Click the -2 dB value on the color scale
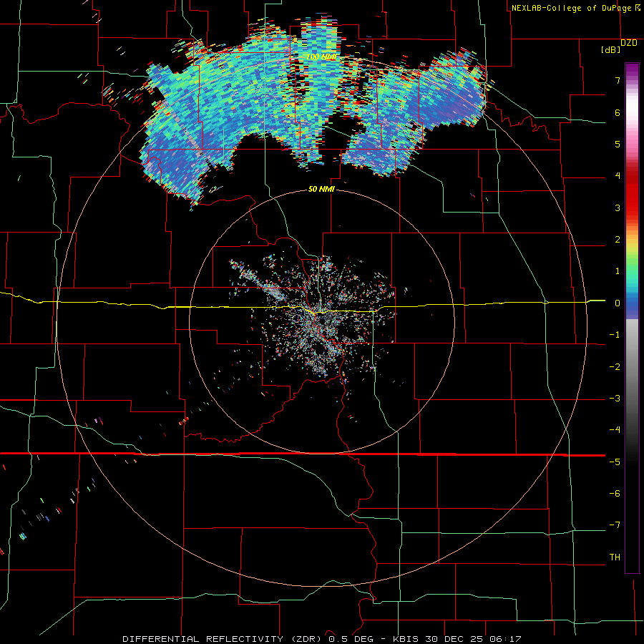Viewport: 644px width, 644px height. 615,367
